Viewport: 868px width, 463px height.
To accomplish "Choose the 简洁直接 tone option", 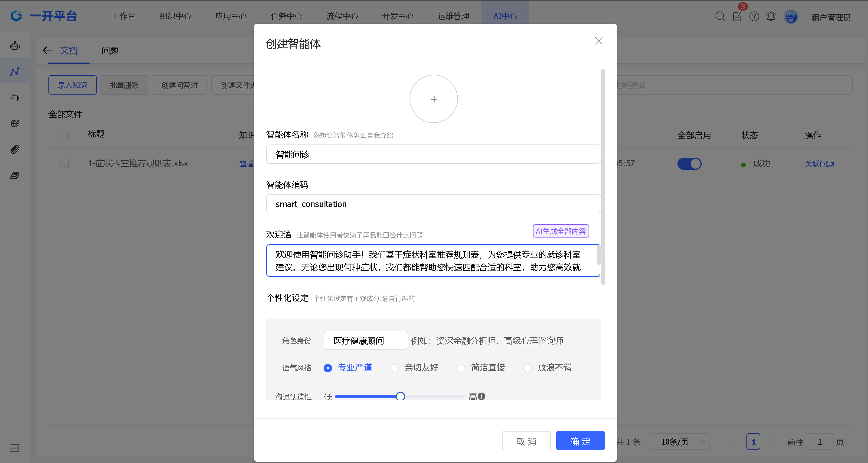I will pos(461,368).
